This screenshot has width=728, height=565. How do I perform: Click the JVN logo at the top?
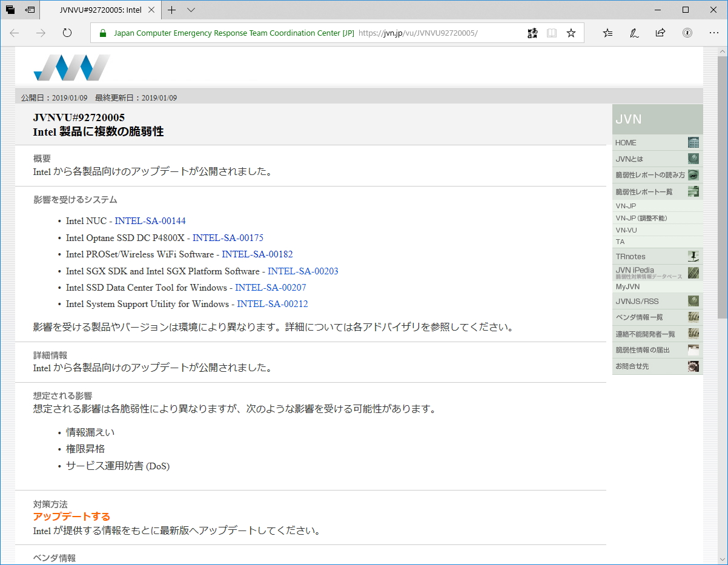tap(71, 68)
